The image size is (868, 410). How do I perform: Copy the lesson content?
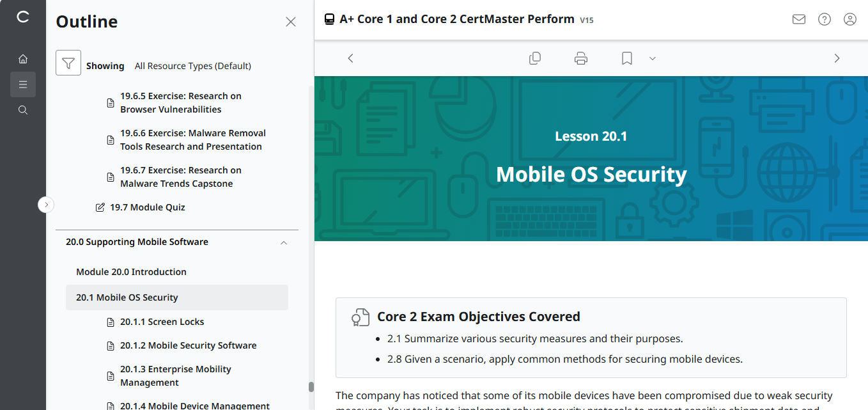click(x=535, y=58)
